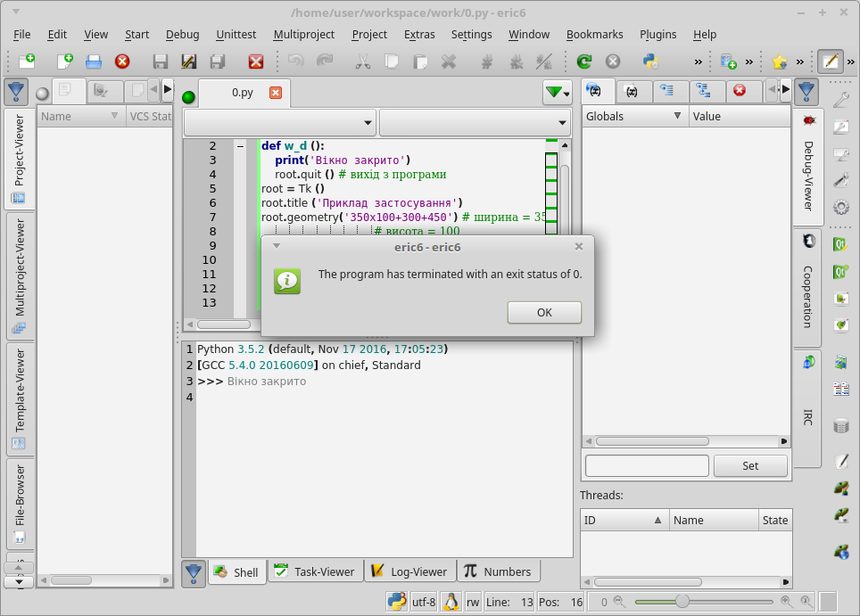Viewport: 860px width, 616px height.
Task: Click the green Restart script icon
Action: (x=584, y=62)
